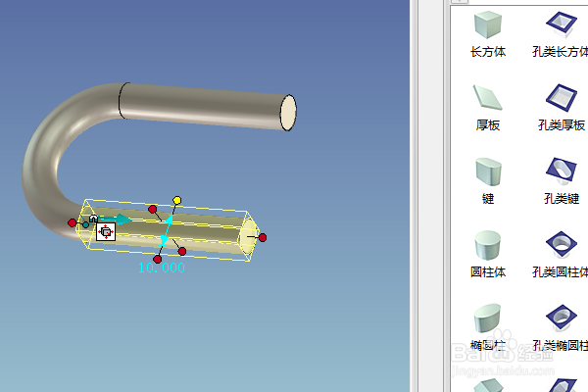Select the 孔类厚板 hole slab icon
The width and height of the screenshot is (588, 392).
(561, 98)
